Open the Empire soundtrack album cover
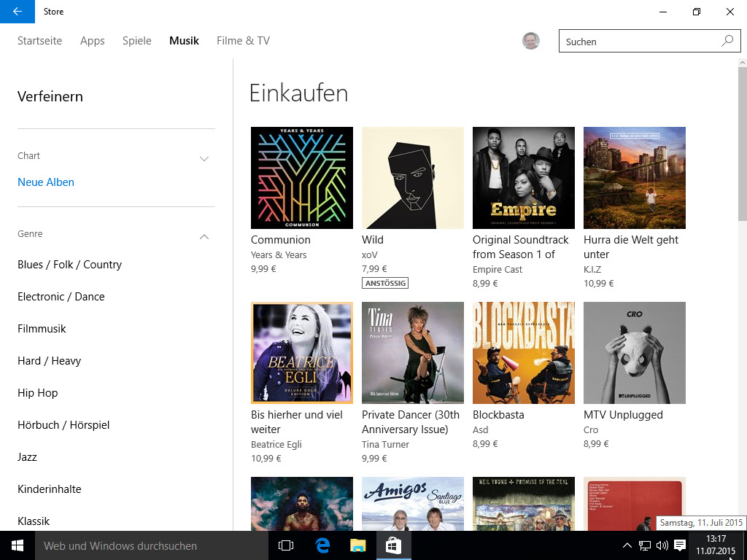Viewport: 747px width, 560px height. 524,178
